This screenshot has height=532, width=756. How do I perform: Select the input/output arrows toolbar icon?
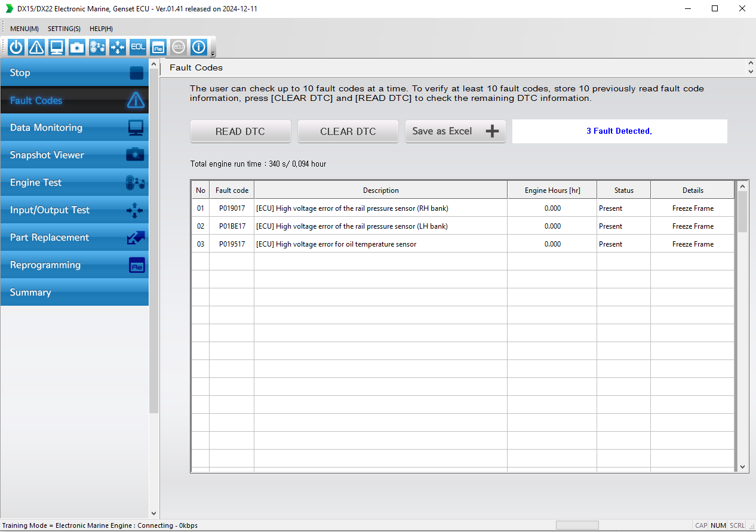pyautogui.click(x=118, y=47)
